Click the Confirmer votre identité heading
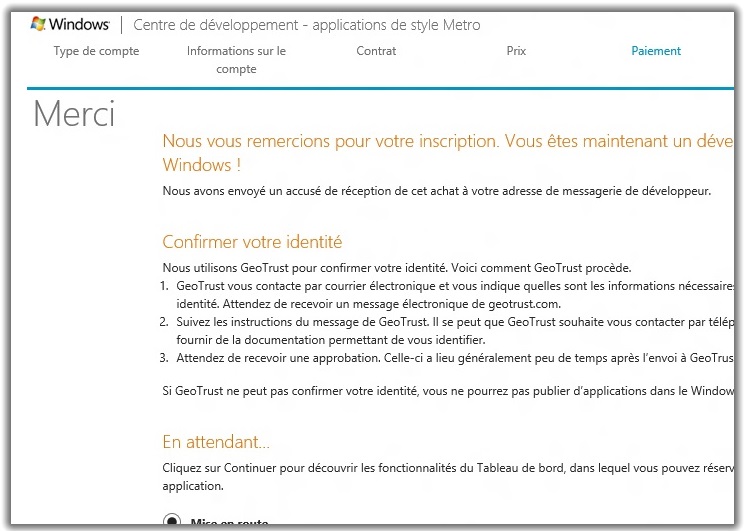 click(x=252, y=242)
